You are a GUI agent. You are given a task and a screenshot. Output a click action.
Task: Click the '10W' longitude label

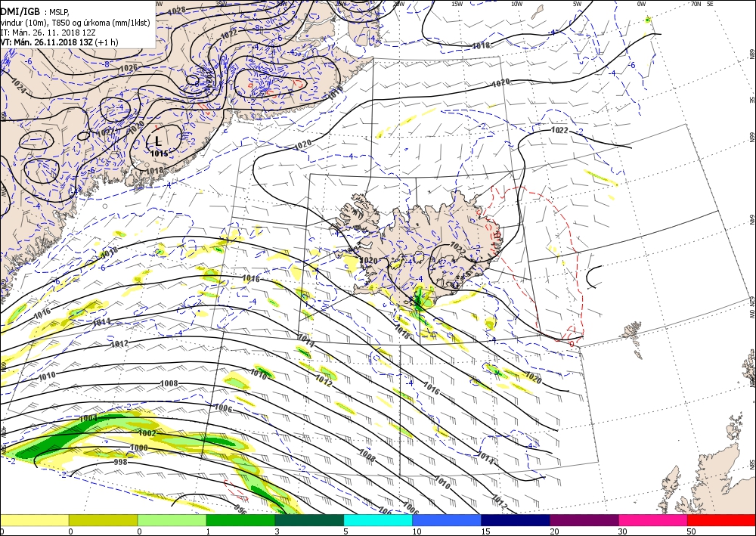(517, 4)
